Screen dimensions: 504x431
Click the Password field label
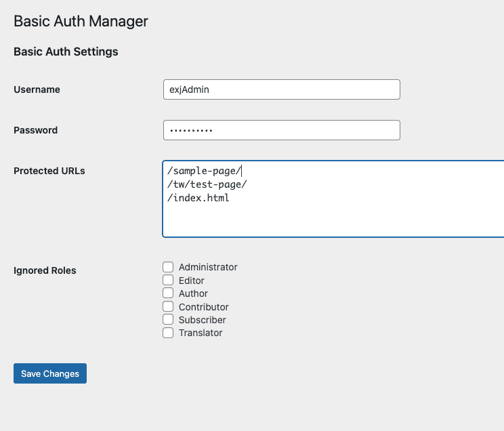35,130
